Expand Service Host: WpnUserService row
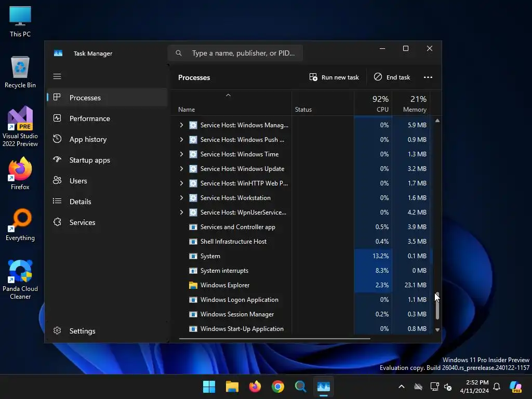 181,212
